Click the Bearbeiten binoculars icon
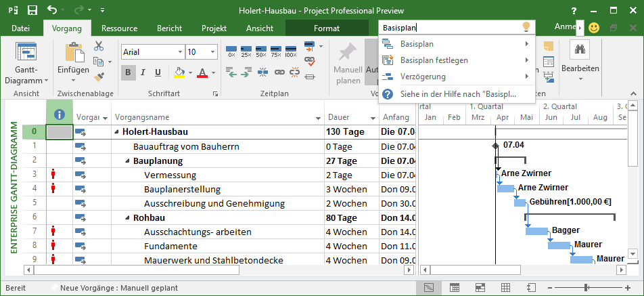 (580, 49)
